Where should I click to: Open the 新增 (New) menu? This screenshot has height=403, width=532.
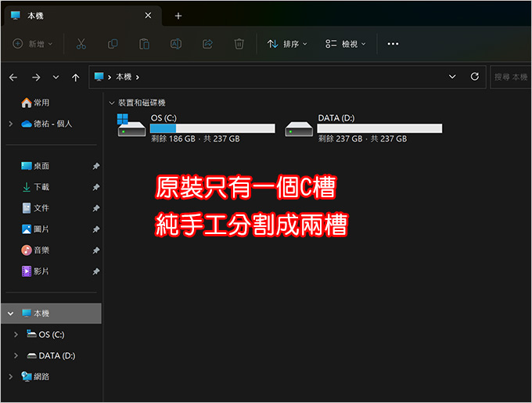33,44
